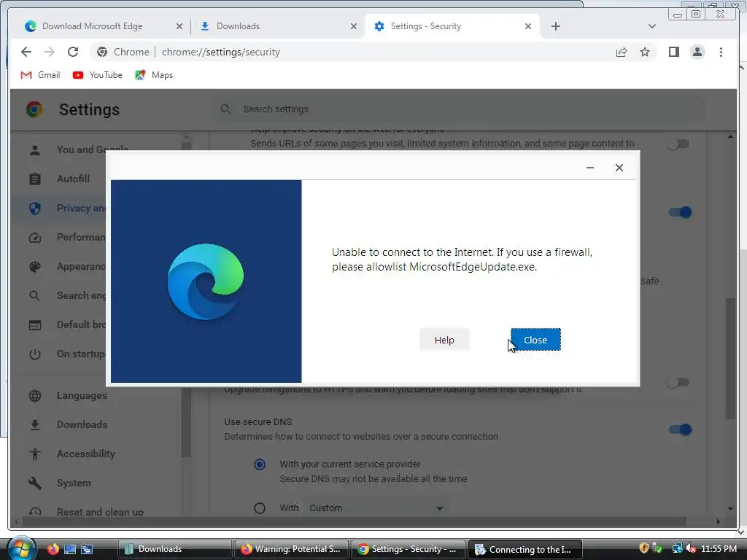Image resolution: width=747 pixels, height=560 pixels.
Task: Click the Appearance palette icon
Action: 35,267
